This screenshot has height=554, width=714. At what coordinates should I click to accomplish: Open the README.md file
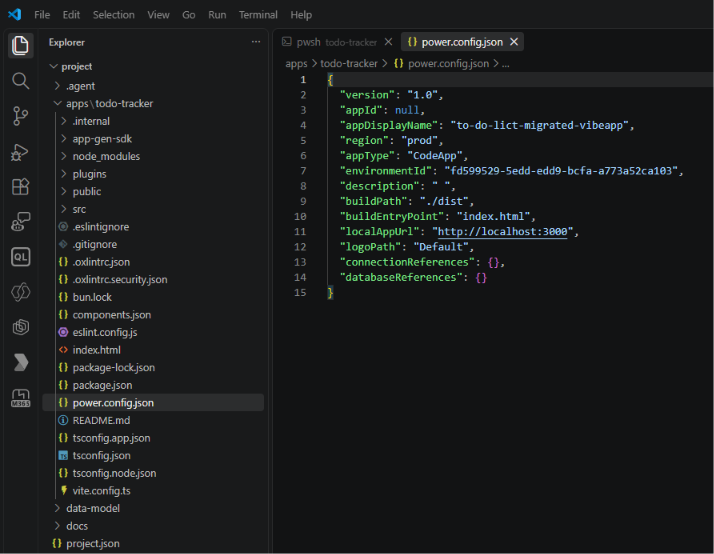coord(101,421)
